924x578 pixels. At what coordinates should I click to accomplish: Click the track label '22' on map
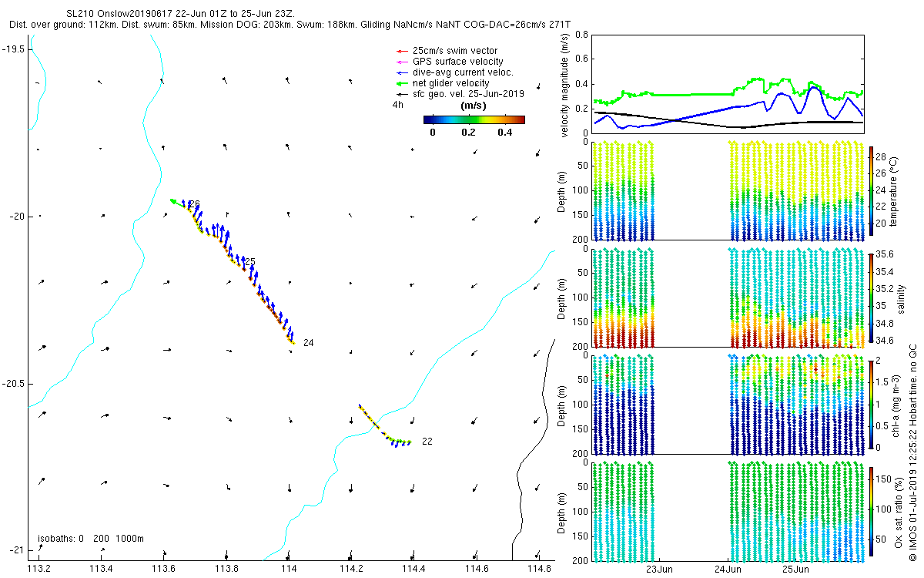tap(427, 442)
